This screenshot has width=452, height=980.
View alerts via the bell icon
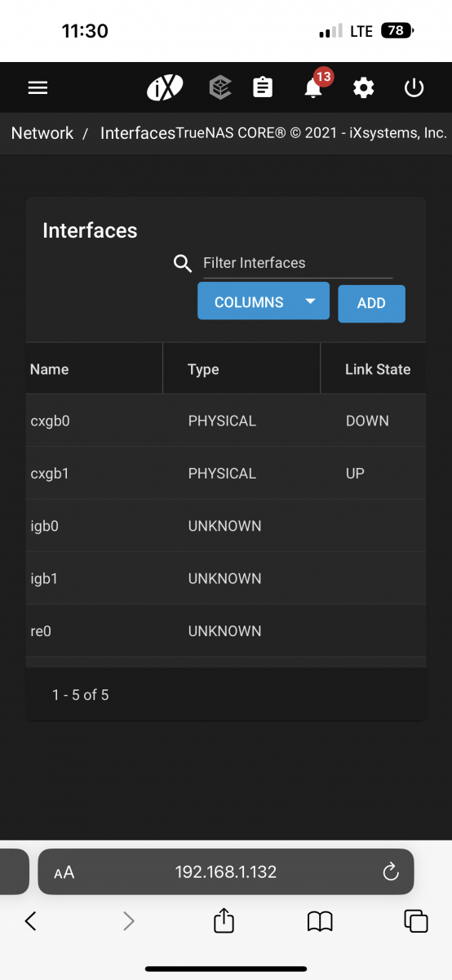pos(313,87)
